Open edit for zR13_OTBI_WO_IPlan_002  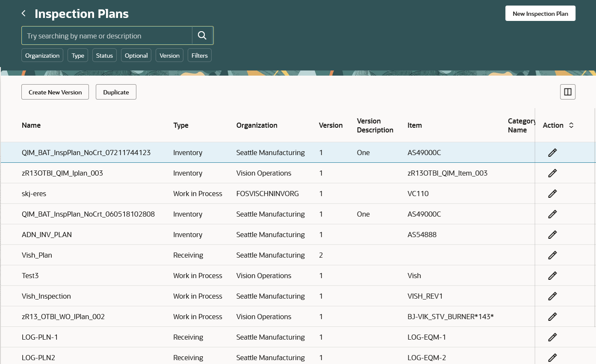(552, 316)
